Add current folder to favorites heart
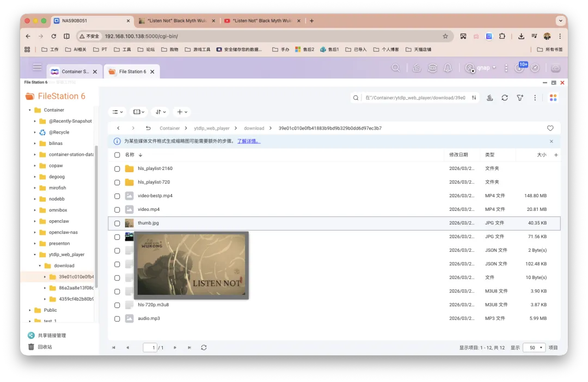The image size is (588, 382). 550,129
